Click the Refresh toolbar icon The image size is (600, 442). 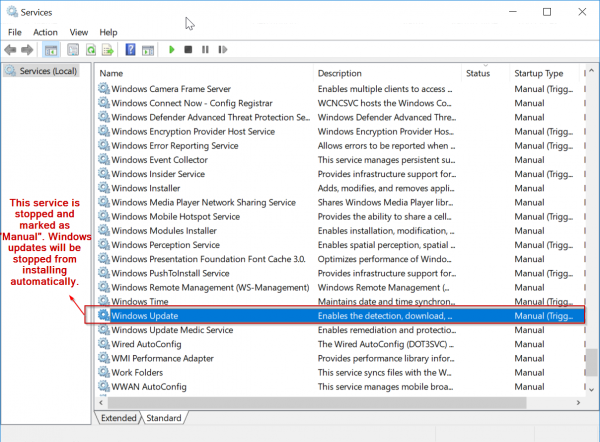(x=91, y=49)
